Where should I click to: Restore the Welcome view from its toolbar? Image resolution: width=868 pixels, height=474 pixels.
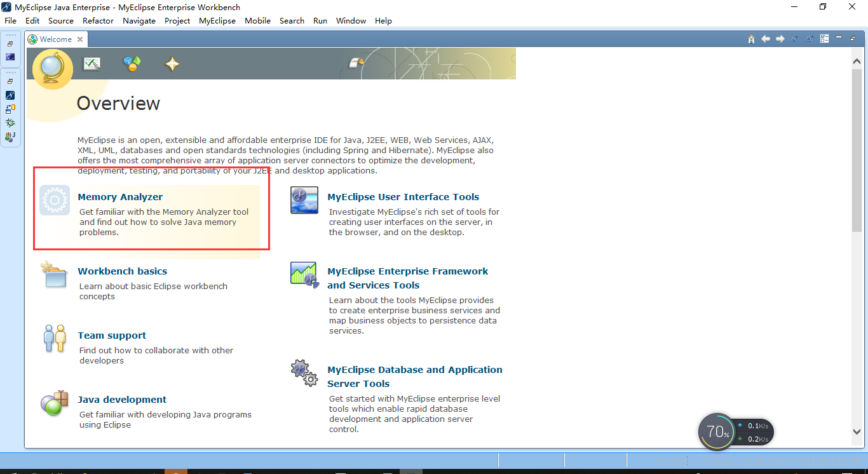point(853,38)
